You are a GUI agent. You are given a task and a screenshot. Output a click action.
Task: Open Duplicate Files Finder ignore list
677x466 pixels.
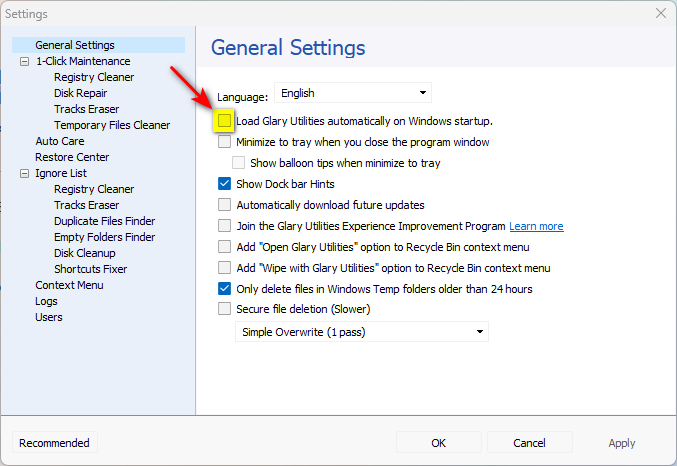coord(104,221)
